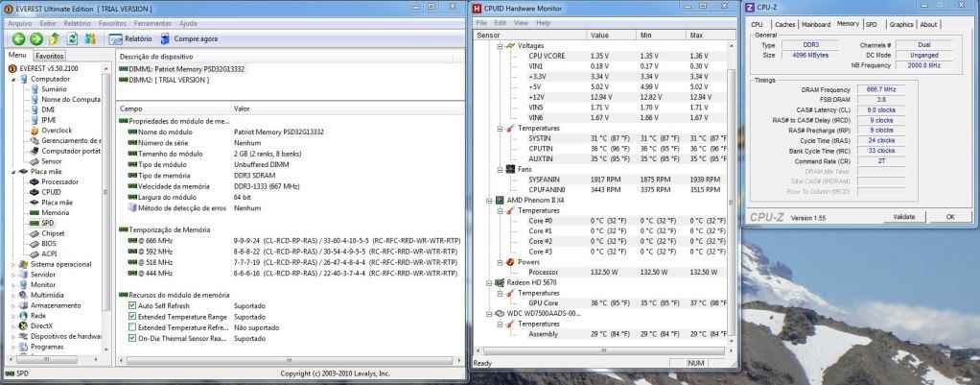The height and width of the screenshot is (385, 980).
Task: Open the View menu in Hardware Monitor
Action: (x=521, y=23)
